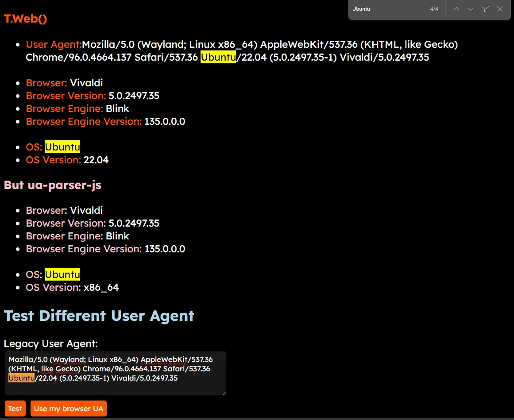Click T.Web() Browser Version 5.0.2497.35 line

[93, 96]
